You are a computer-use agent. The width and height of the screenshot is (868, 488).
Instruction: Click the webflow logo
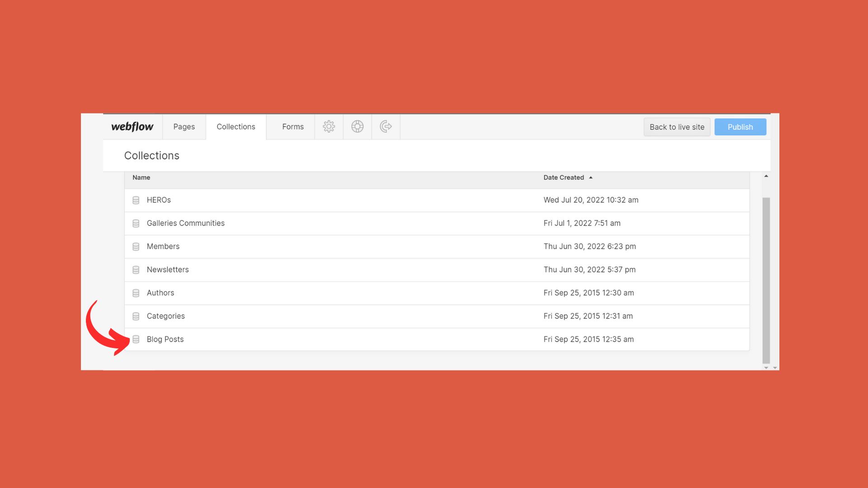pos(132,127)
